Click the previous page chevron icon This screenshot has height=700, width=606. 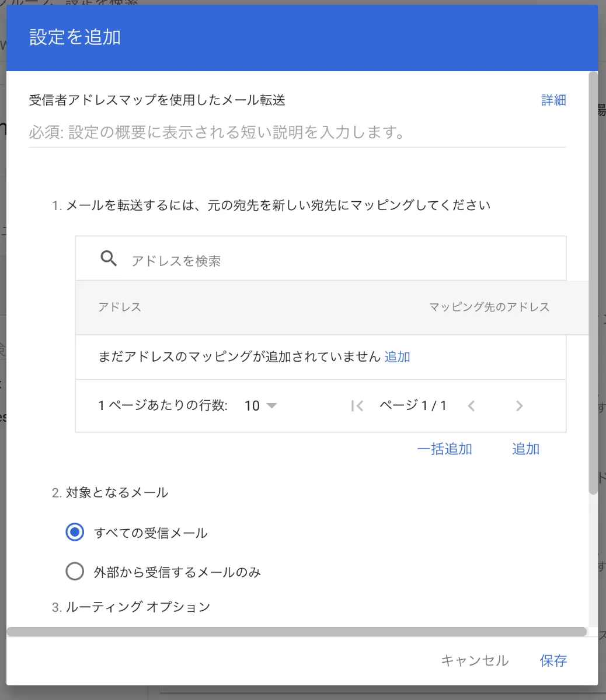coord(471,406)
